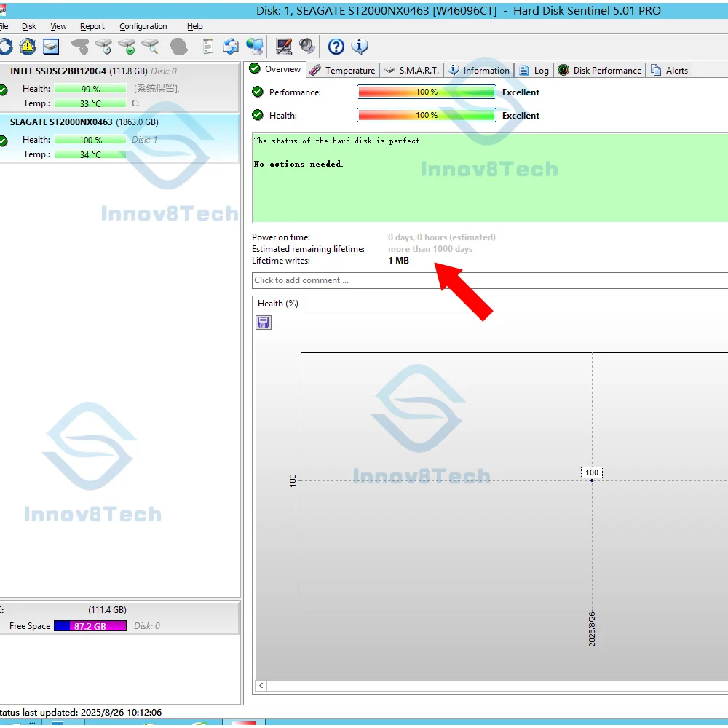Image resolution: width=728 pixels, height=728 pixels.
Task: Click the green disk status text box
Action: [x=490, y=178]
